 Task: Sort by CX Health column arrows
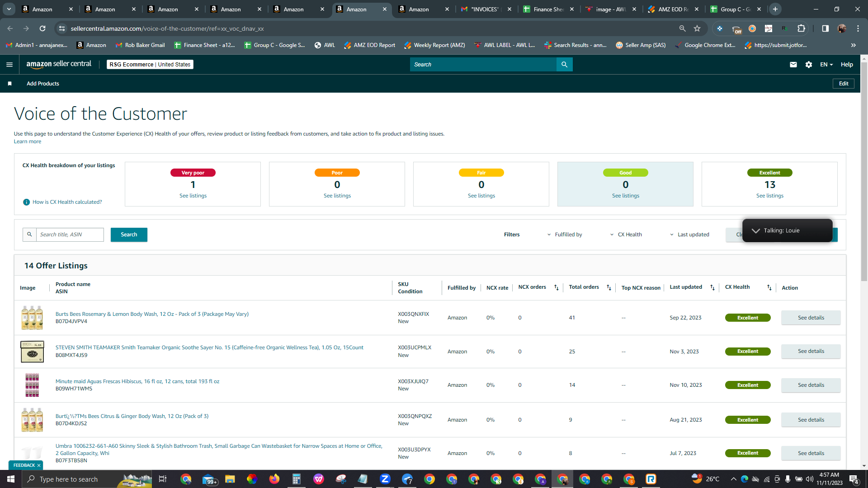pos(769,288)
